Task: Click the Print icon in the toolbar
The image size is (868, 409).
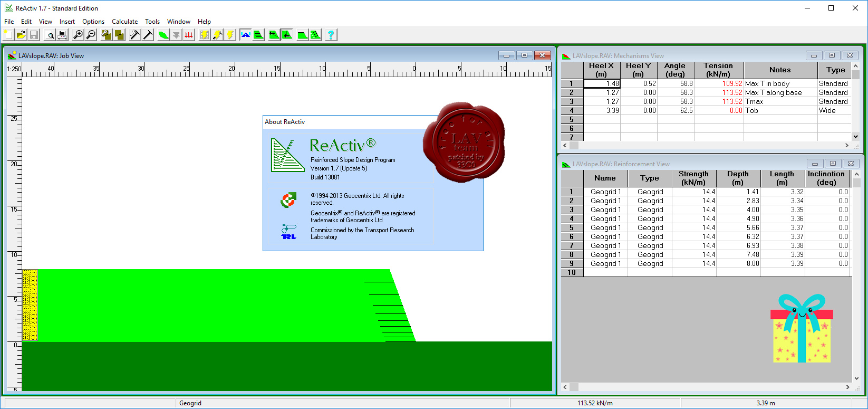Action: [x=62, y=35]
